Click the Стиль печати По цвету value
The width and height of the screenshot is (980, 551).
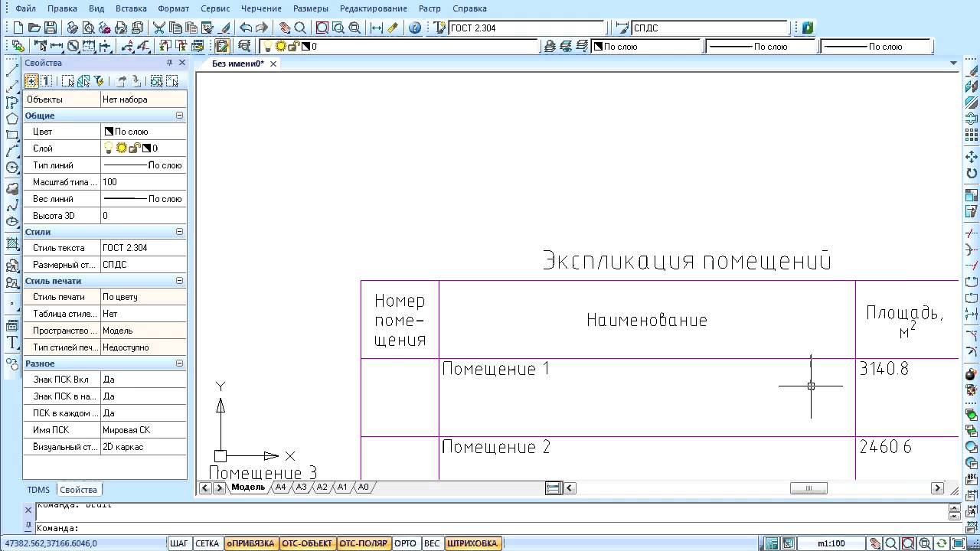[x=143, y=297]
